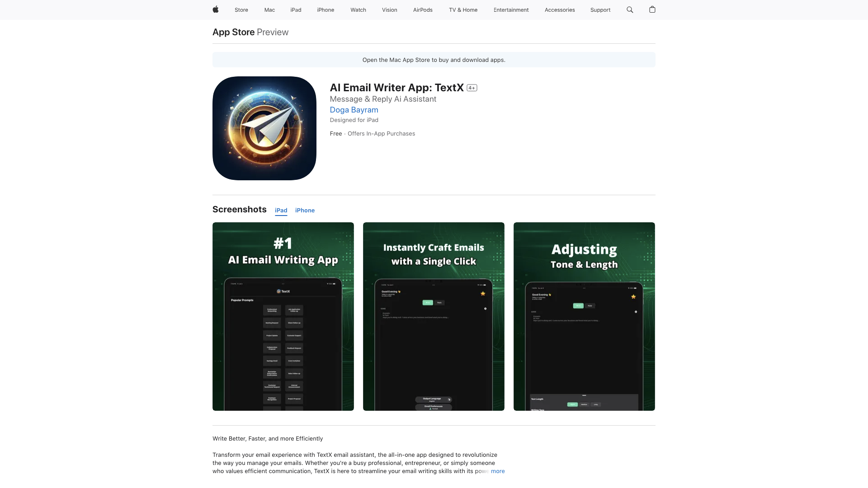The height and width of the screenshot is (488, 868).
Task: Click the search icon in navigation
Action: pos(630,9)
